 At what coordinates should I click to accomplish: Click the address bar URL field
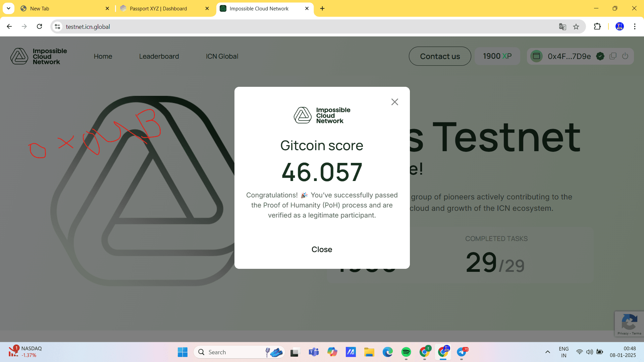[268, 27]
